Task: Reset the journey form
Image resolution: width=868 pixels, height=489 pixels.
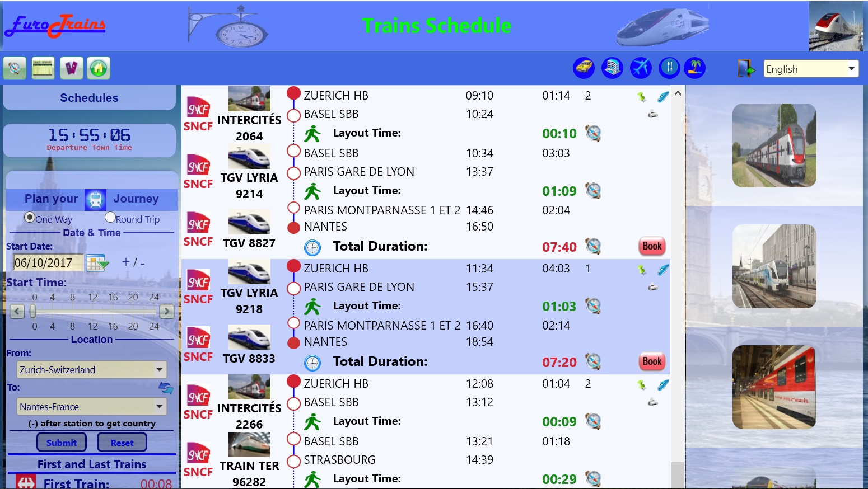Action: pyautogui.click(x=122, y=443)
